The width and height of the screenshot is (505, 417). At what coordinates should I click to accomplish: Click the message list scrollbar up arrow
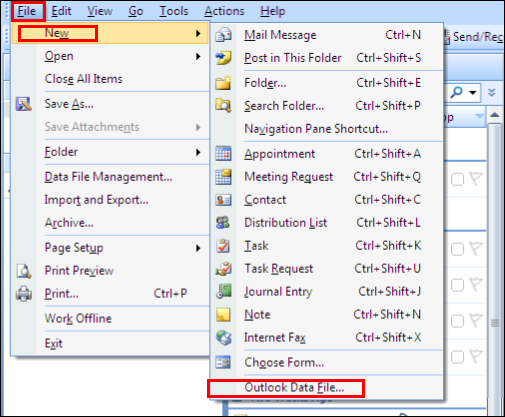[495, 115]
